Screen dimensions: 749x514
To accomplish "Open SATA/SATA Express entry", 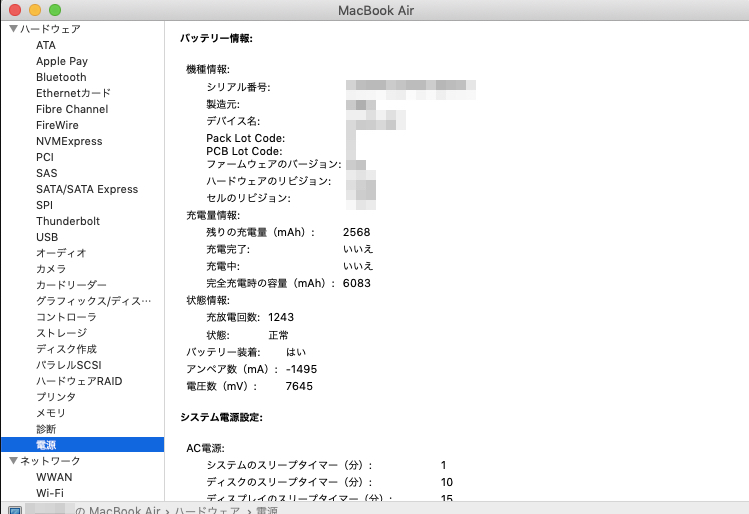I will [x=87, y=189].
